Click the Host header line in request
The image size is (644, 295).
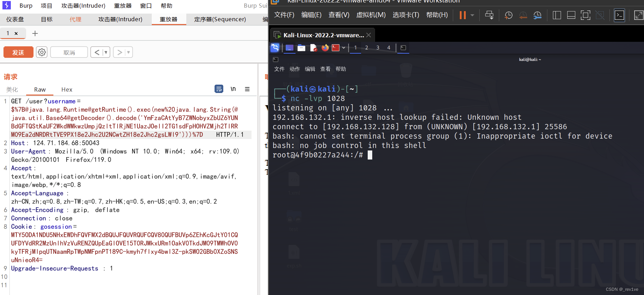click(55, 143)
